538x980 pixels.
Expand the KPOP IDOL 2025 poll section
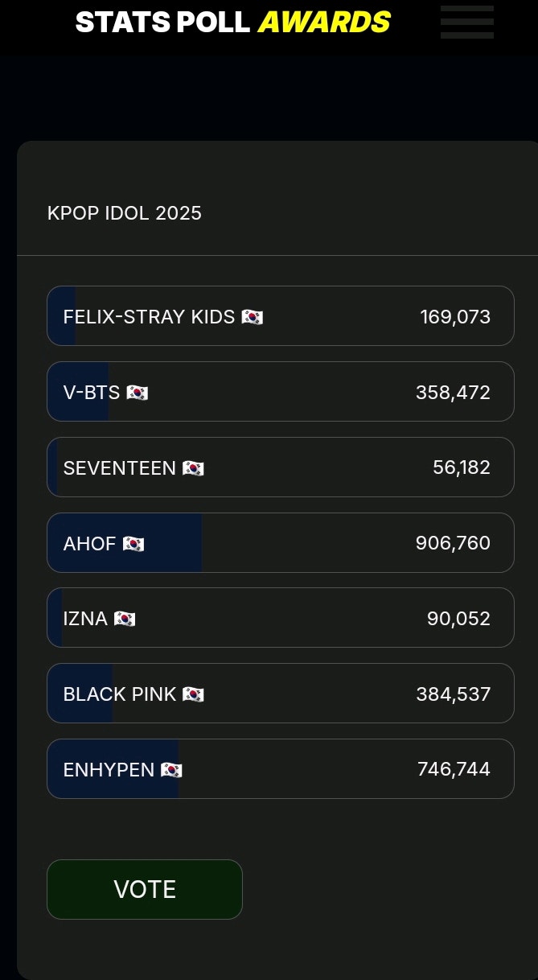click(125, 213)
